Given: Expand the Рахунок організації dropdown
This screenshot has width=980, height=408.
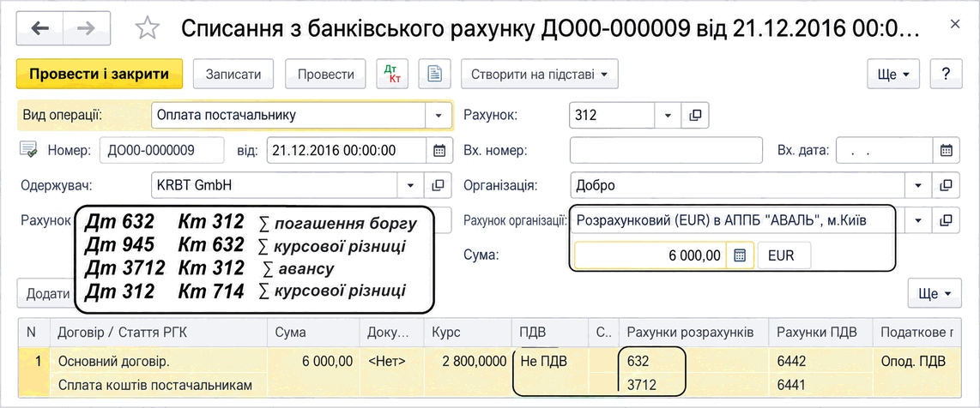Looking at the screenshot, I should (x=919, y=220).
